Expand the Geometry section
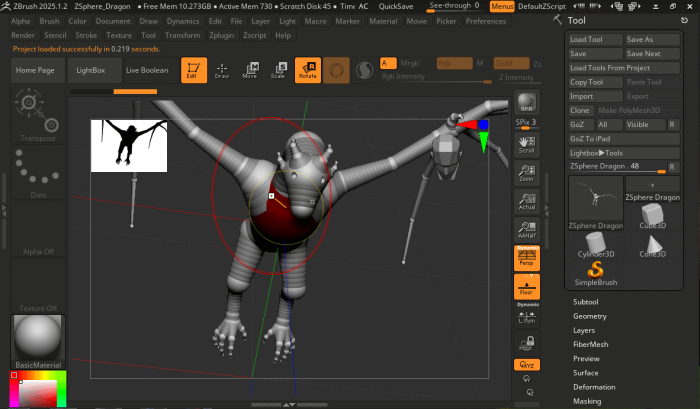700x409 pixels. (x=589, y=315)
